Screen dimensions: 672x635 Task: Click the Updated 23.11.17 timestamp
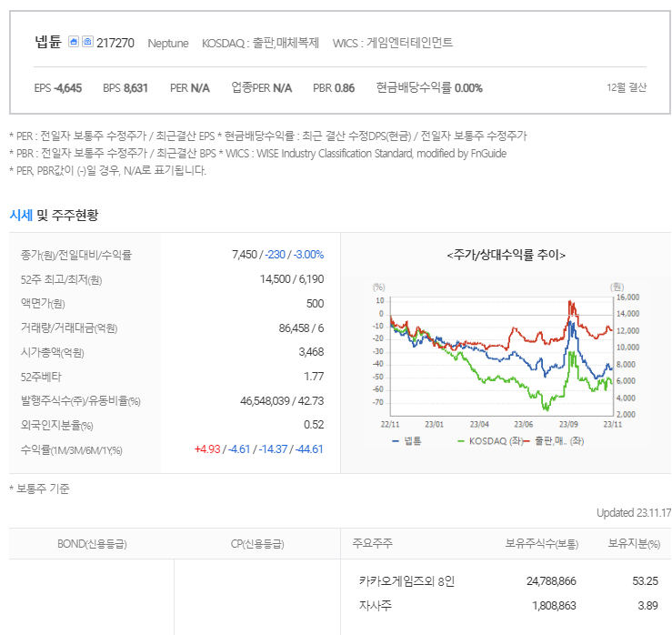(x=634, y=513)
